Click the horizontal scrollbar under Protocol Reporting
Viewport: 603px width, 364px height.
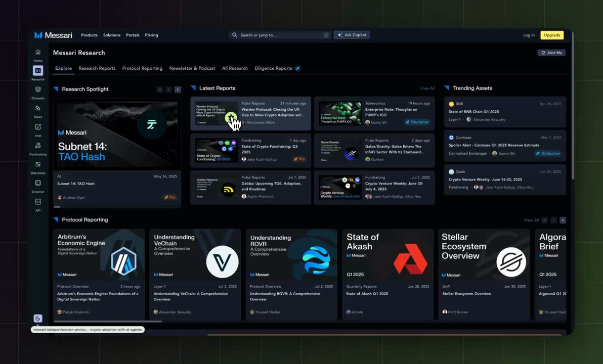[108, 322]
